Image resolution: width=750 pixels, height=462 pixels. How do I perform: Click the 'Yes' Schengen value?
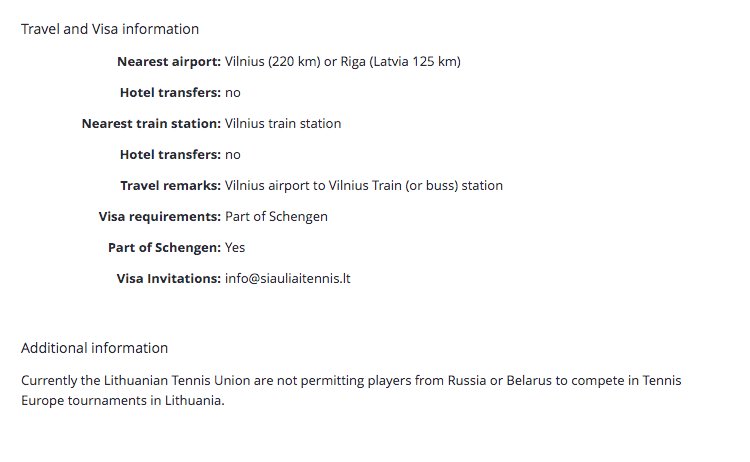(235, 248)
